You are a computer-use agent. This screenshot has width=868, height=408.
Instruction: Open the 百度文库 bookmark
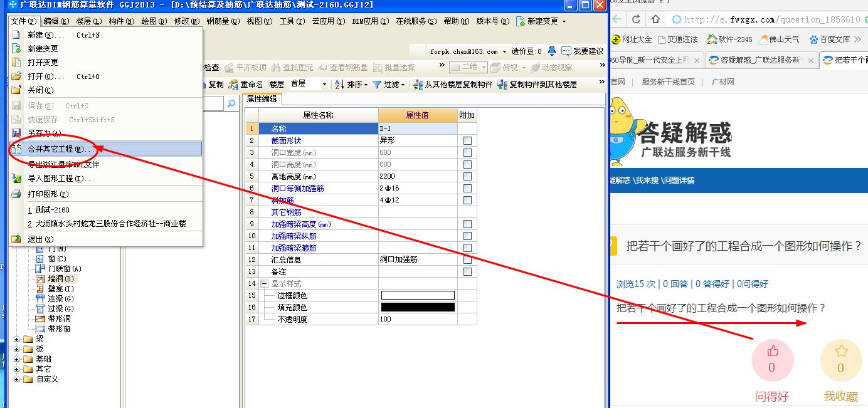(830, 39)
